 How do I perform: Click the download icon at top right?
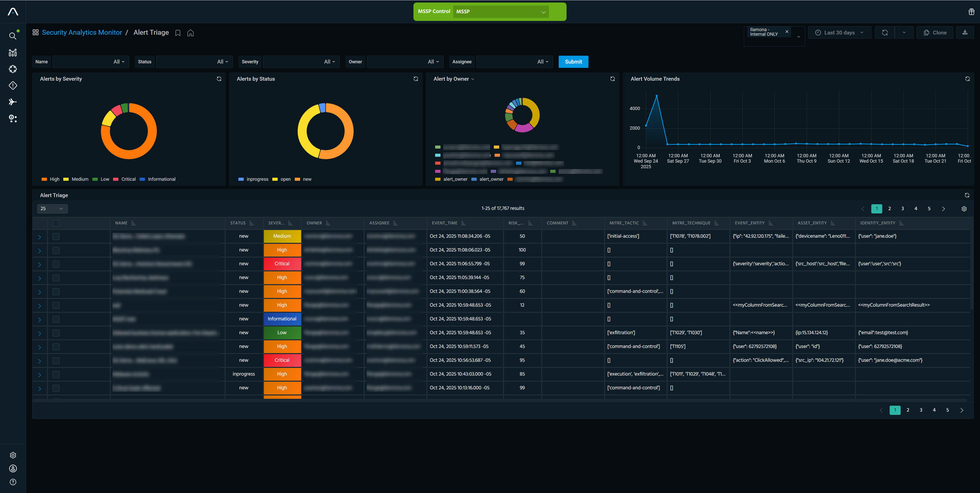[x=965, y=32]
